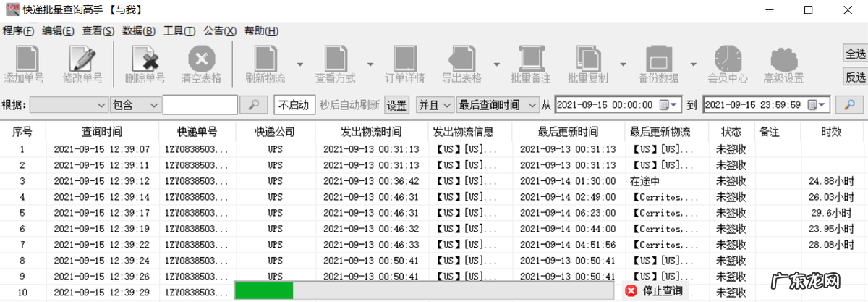The image size is (868, 302).
Task: Open the 并且 logic dropdown
Action: coord(435,105)
